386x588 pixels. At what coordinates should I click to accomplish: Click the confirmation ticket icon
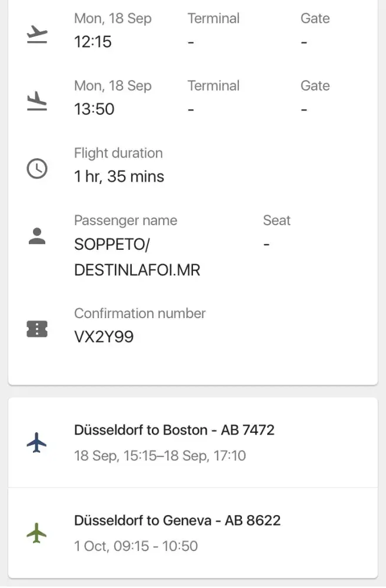36,329
